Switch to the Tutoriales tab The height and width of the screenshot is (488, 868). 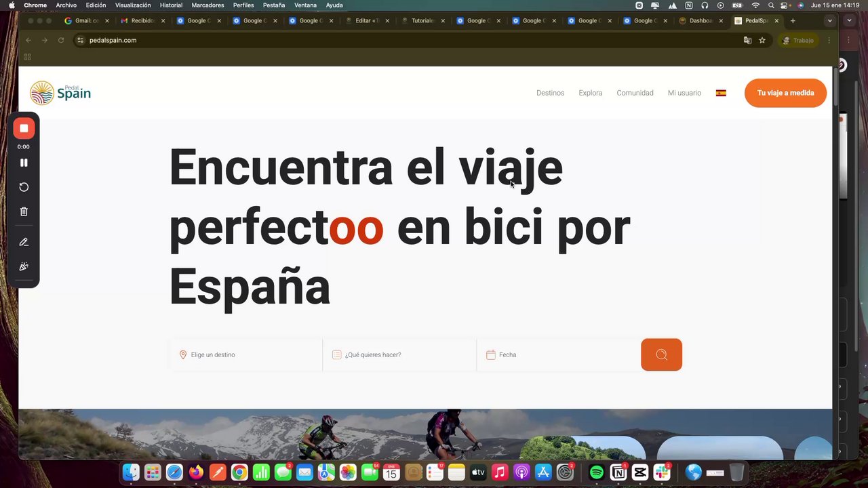point(422,20)
